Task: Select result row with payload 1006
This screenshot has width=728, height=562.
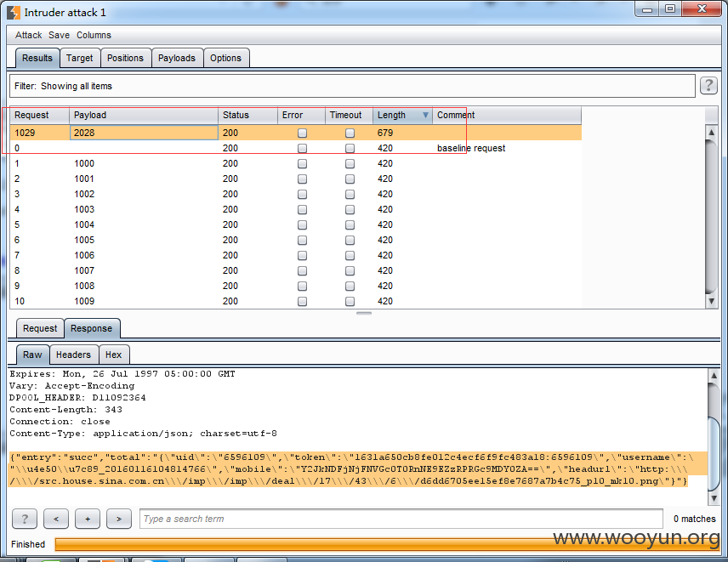Action: (x=296, y=255)
